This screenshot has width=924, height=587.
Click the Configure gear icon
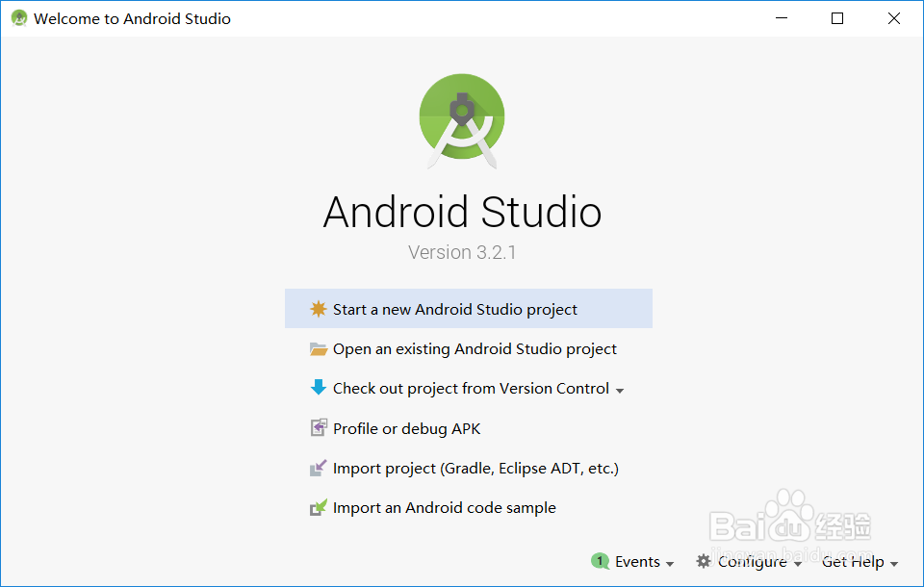point(703,561)
